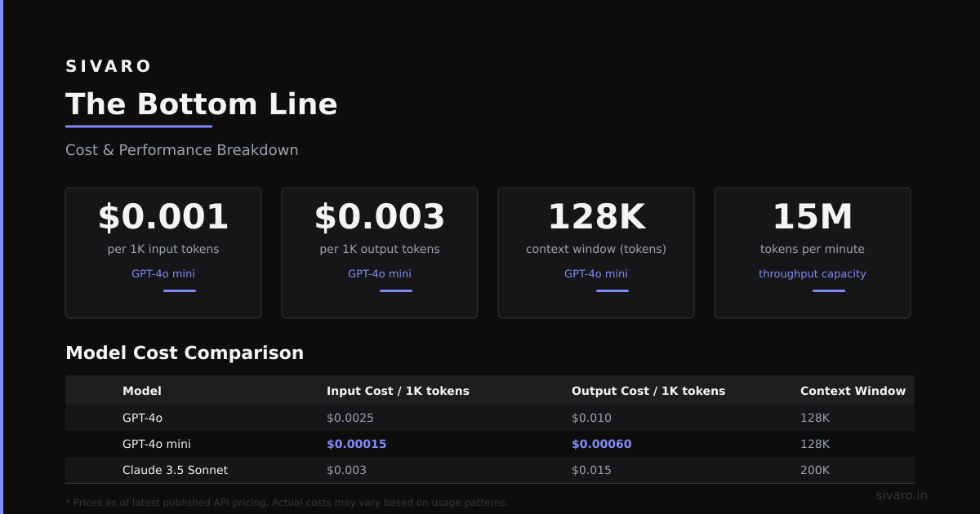The image size is (980, 514).
Task: Click the Cost & Performance Breakdown subtitle
Action: tap(182, 150)
